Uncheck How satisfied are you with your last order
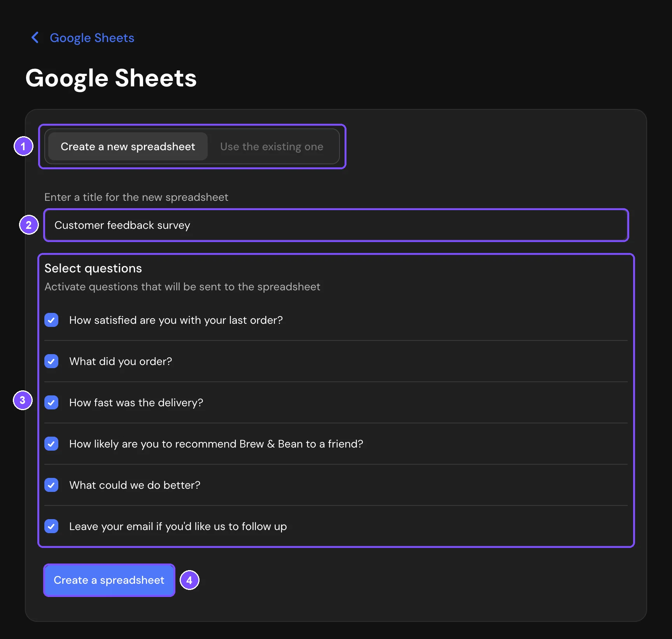This screenshot has width=672, height=639. coord(51,320)
